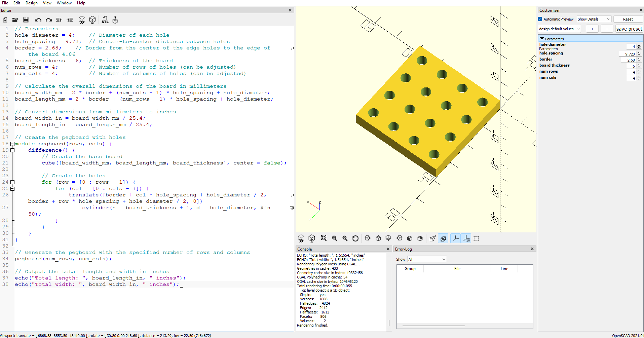Switch viewport to top view
Image resolution: width=644 pixels, height=338 pixels.
[378, 238]
